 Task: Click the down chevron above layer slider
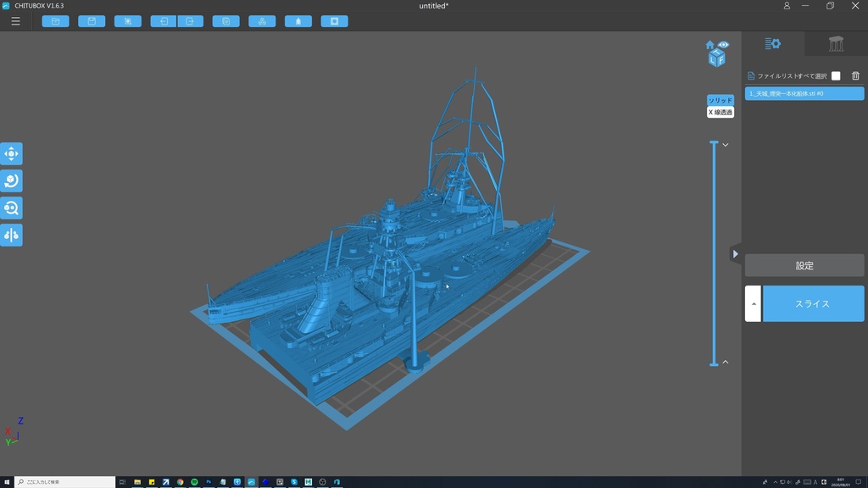click(x=726, y=145)
